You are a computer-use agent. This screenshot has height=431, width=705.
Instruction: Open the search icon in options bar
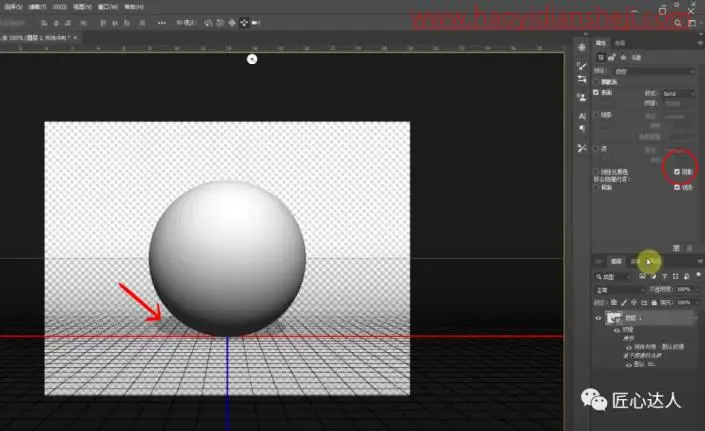pyautogui.click(x=678, y=23)
